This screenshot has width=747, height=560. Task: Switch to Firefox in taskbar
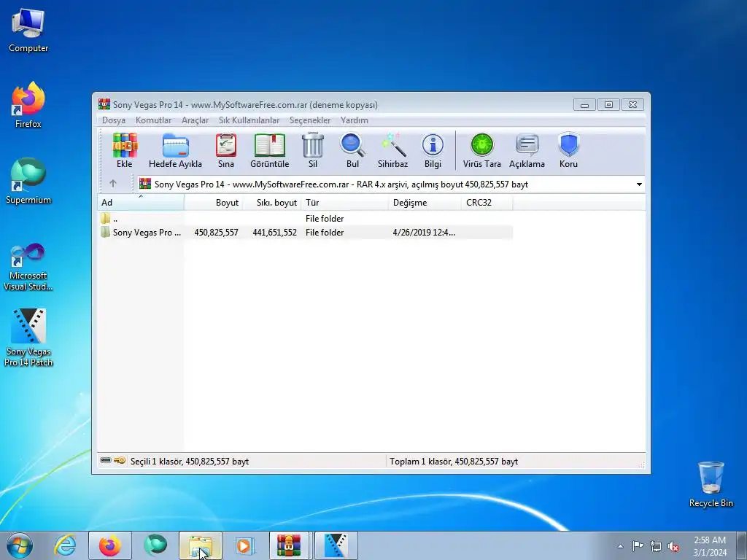[x=109, y=545]
